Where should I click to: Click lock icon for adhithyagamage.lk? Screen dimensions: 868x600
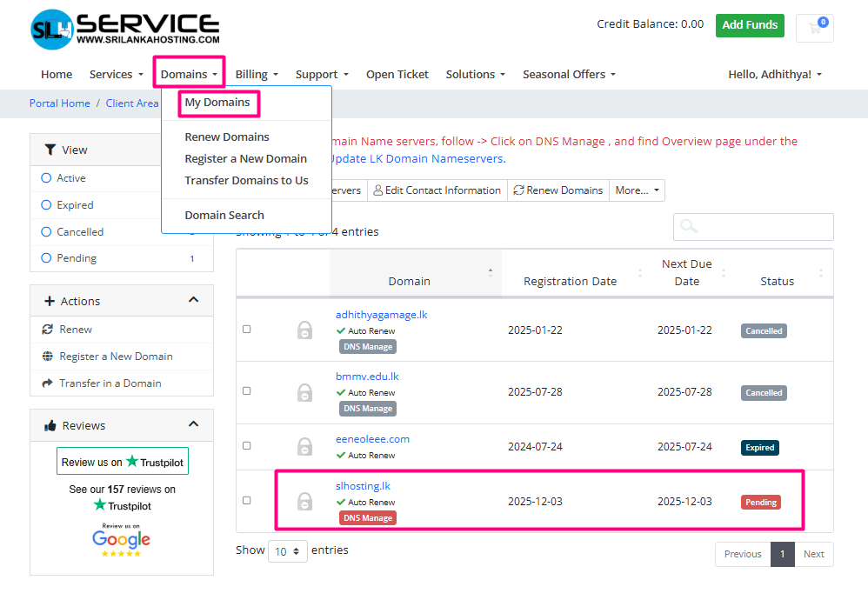[x=304, y=330]
